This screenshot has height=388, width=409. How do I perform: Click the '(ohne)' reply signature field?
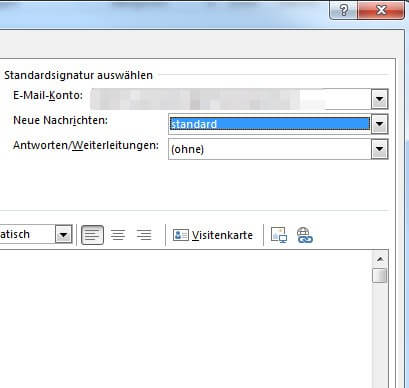coord(270,149)
